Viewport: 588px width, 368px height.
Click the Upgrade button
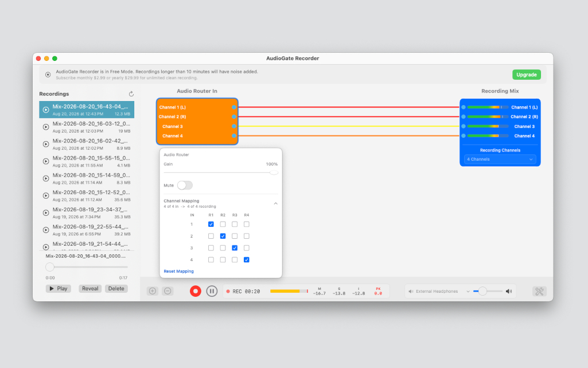coord(527,75)
